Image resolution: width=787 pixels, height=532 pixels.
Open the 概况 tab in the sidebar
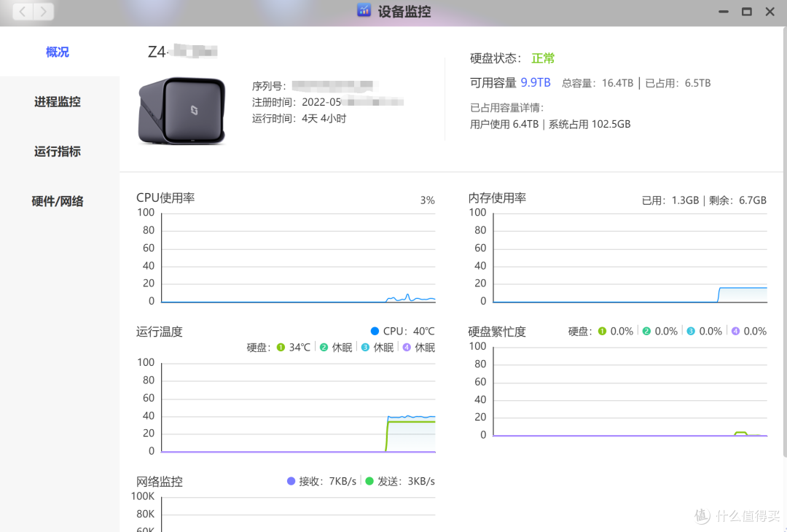[58, 52]
